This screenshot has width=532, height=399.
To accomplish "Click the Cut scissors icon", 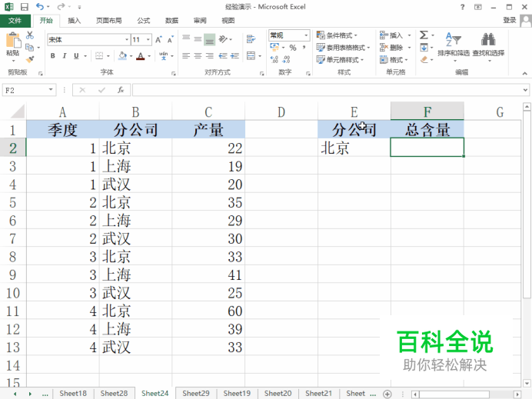I will click(30, 35).
